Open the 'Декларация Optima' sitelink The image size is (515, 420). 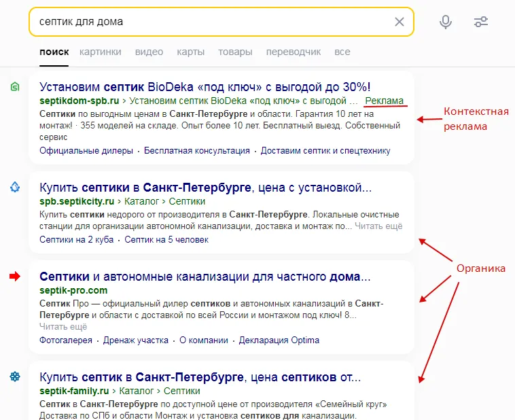coord(279,340)
